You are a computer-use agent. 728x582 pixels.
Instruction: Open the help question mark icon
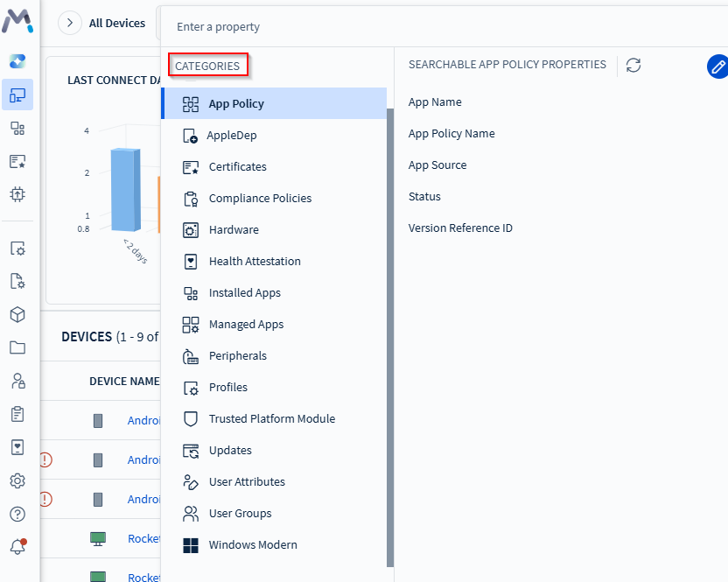17,514
